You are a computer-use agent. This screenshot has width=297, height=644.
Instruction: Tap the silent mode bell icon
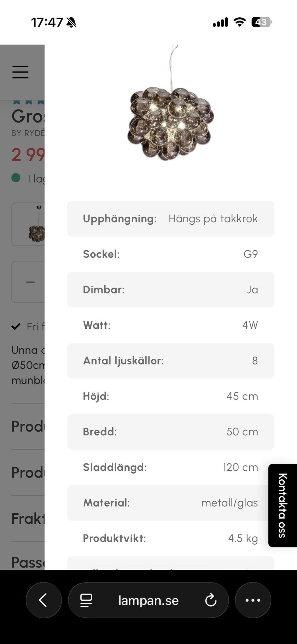[x=71, y=22]
